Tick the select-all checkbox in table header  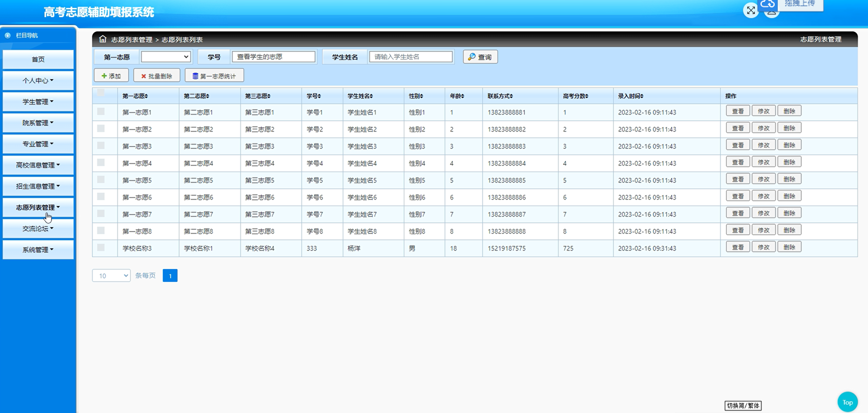[101, 92]
